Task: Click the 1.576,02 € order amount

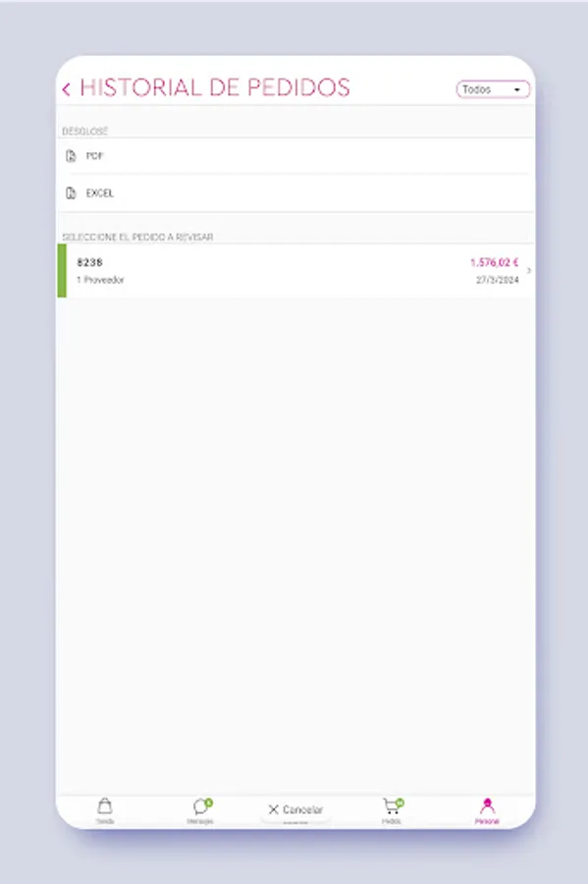Action: [494, 262]
